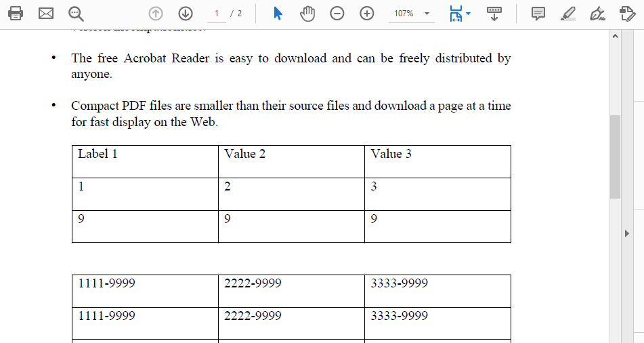Screen dimensions: 644x343
Task: Click the 'Label 1' table header cell
Action: click(x=145, y=161)
